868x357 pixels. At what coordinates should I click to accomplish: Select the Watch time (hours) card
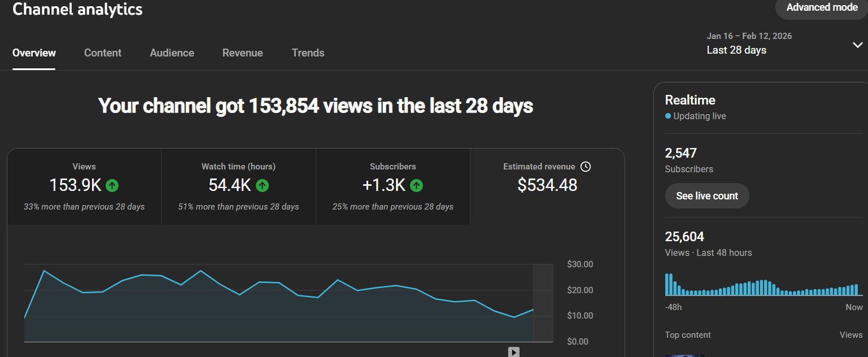point(238,186)
